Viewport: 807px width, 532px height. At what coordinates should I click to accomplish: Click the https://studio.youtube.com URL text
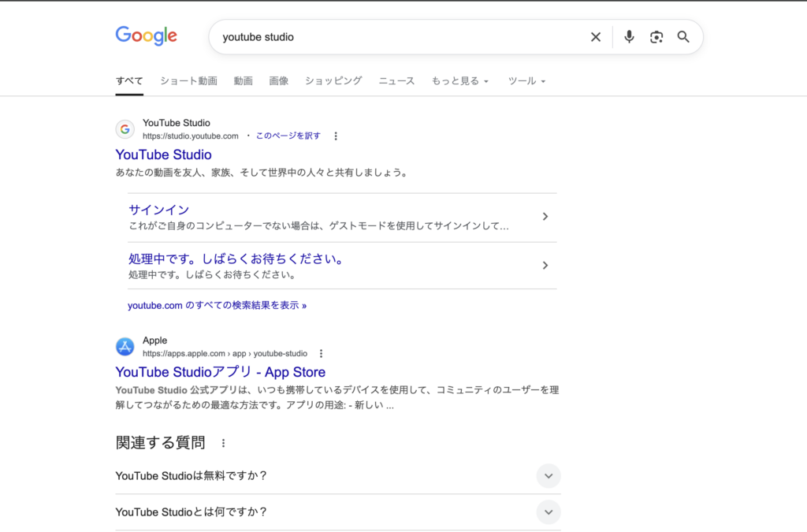point(191,136)
